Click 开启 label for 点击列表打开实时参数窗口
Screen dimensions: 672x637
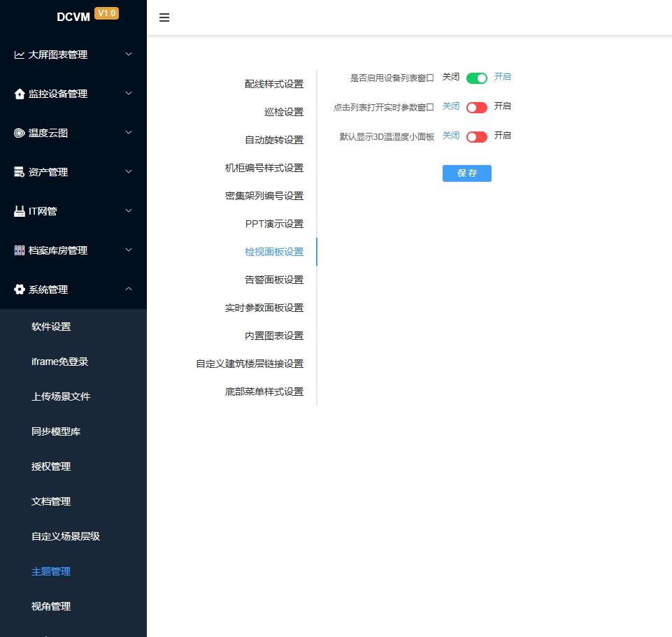502,106
